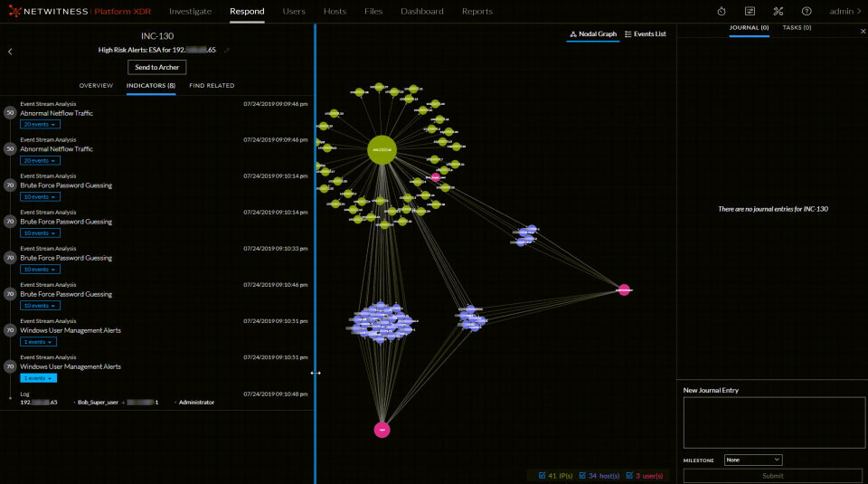Click risk score 50 badge of first indicator

[10, 113]
